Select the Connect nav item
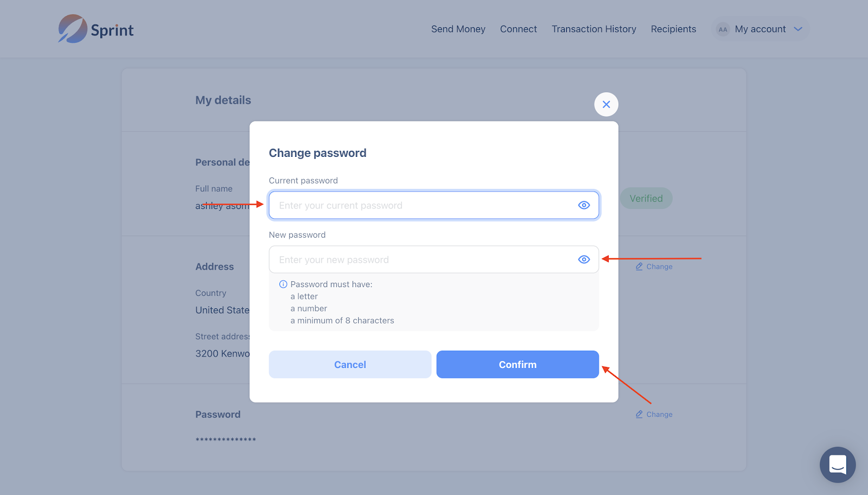 pyautogui.click(x=518, y=29)
